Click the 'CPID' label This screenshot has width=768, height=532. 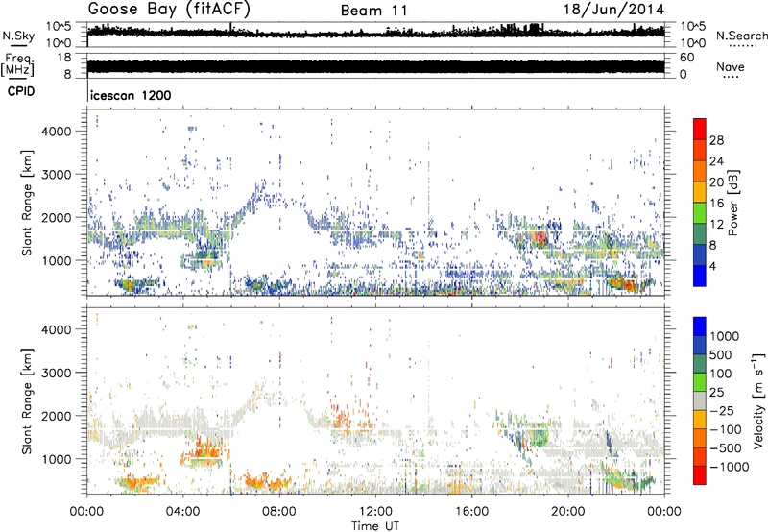coord(21,91)
